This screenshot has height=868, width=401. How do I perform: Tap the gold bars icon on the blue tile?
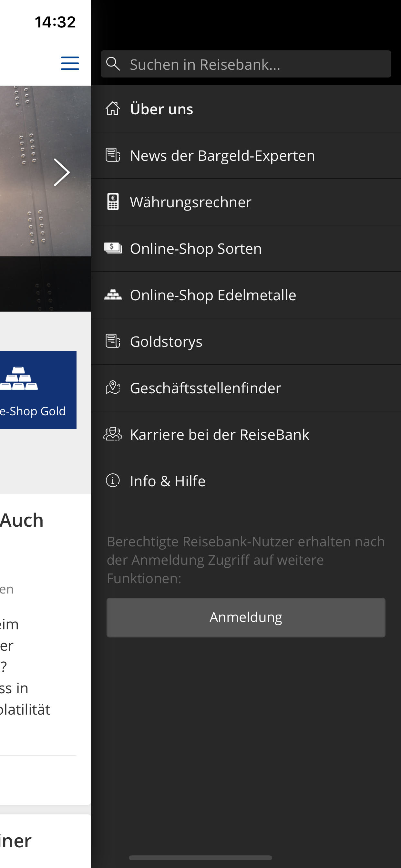point(19,378)
